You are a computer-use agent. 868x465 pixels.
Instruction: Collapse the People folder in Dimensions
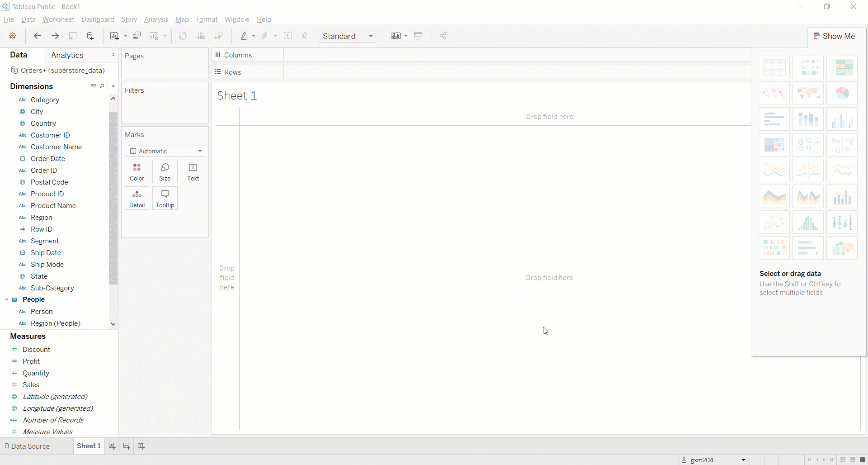[x=7, y=299]
